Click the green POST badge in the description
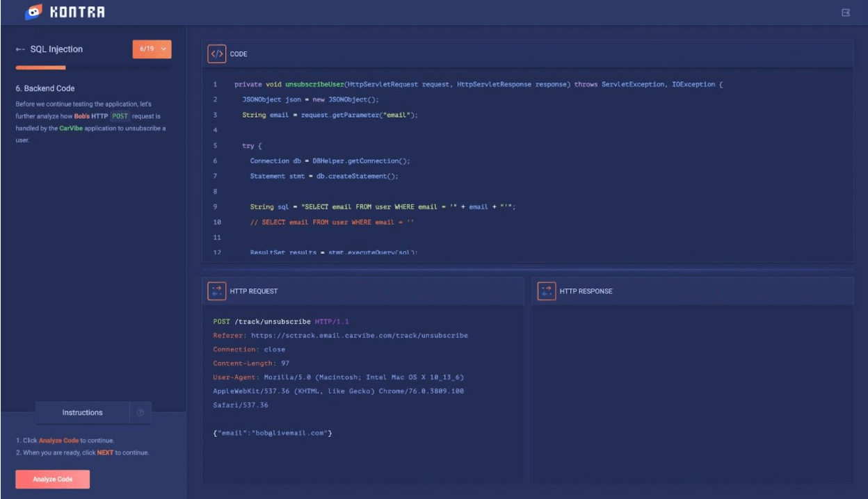The width and height of the screenshot is (868, 499). coord(120,116)
